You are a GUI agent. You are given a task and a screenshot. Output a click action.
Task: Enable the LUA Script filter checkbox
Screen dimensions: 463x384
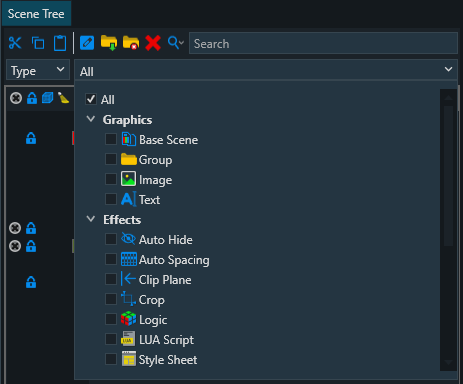[x=111, y=339]
